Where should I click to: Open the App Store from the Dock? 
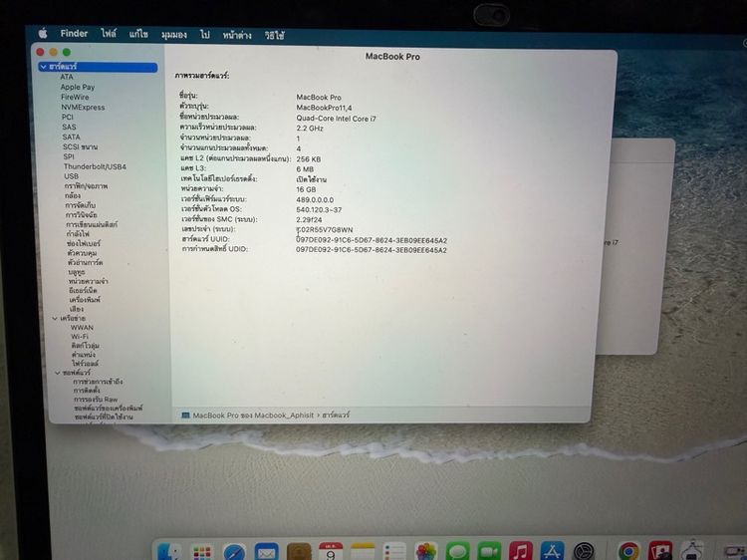(x=552, y=552)
